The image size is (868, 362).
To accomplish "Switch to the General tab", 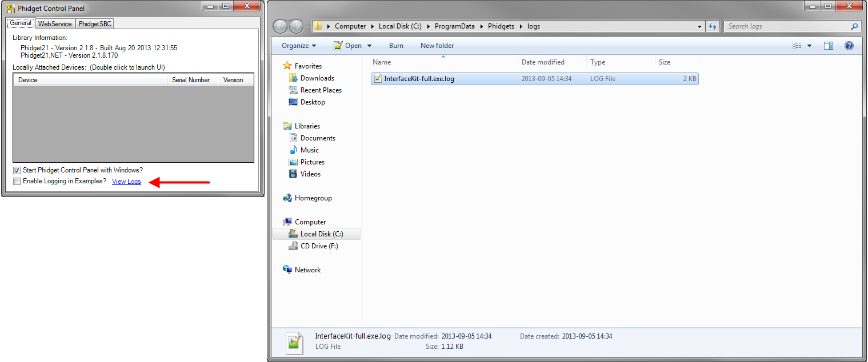I will (21, 23).
